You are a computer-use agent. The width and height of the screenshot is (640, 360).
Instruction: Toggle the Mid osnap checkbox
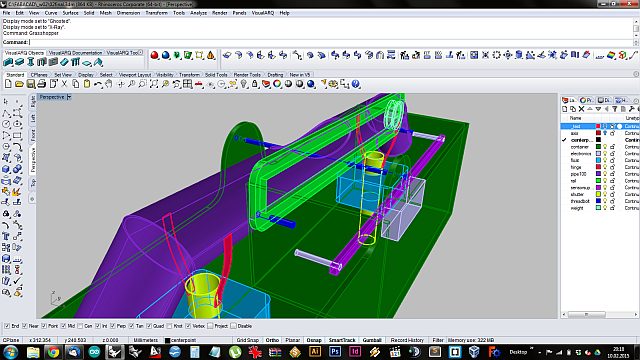pos(63,326)
